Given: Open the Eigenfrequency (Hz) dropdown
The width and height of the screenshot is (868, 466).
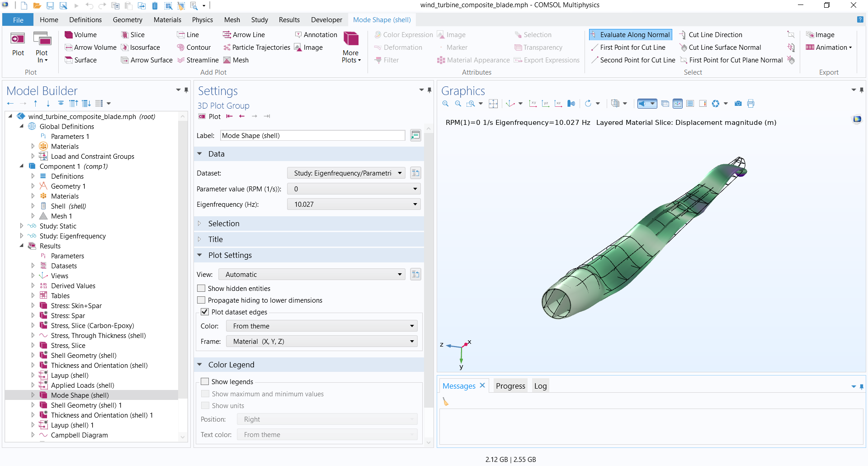Looking at the screenshot, I should click(x=354, y=204).
